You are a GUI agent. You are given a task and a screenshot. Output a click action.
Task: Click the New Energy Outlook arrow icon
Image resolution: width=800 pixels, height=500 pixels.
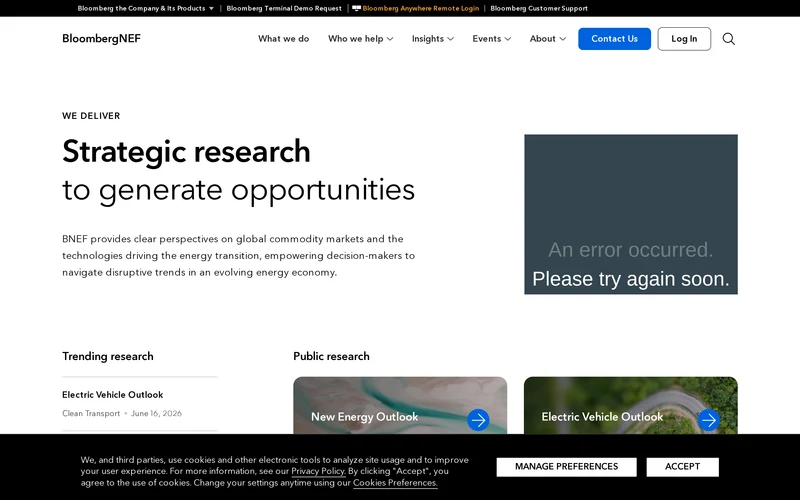click(x=478, y=420)
